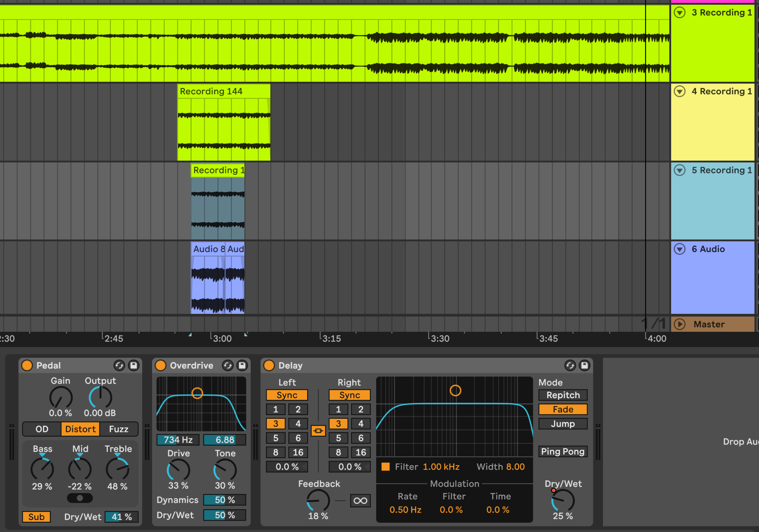Fold track 3 Recording 1

(680, 12)
